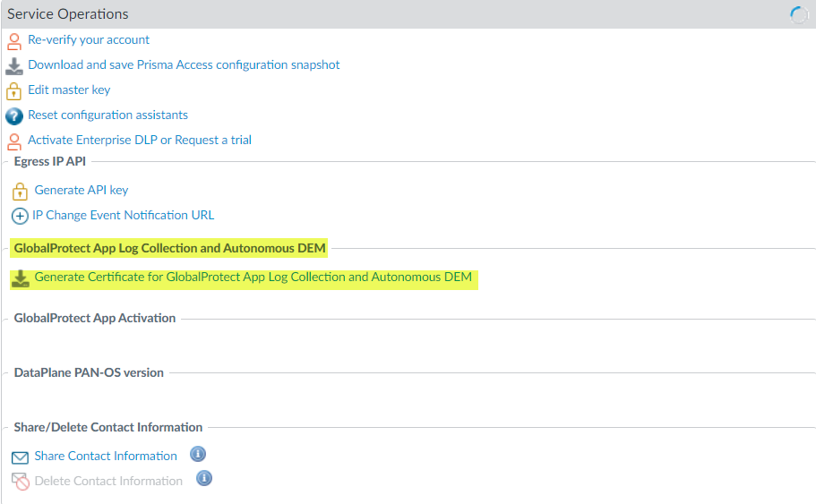Open info tooltip next to Delete Contact Information
The height and width of the screenshot is (504, 816).
[x=204, y=479]
